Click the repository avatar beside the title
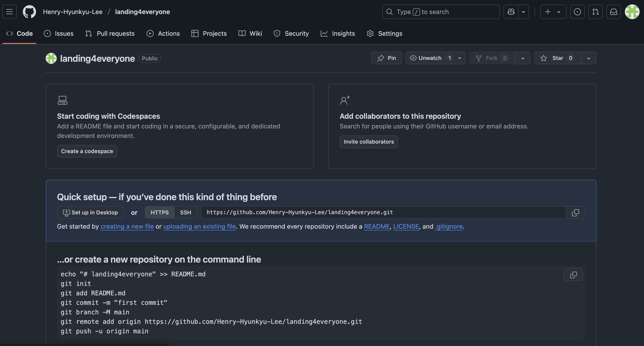Image resolution: width=644 pixels, height=346 pixels. (x=51, y=58)
